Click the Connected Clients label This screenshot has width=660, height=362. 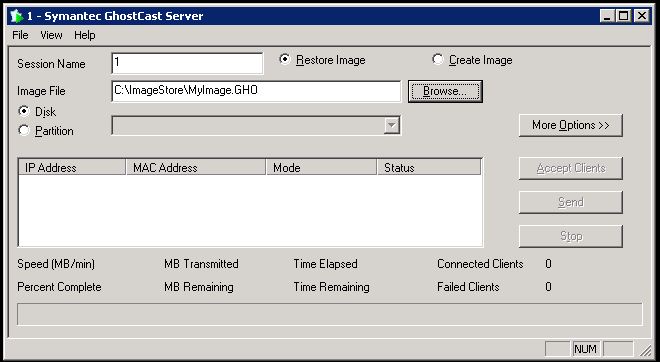[480, 264]
